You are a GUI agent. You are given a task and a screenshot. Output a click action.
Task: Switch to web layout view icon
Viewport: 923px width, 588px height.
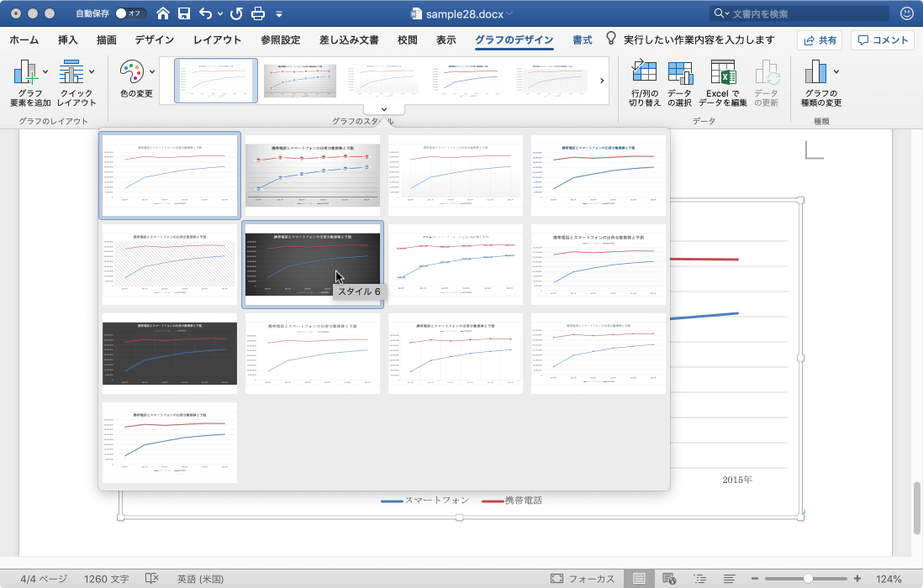click(x=668, y=580)
